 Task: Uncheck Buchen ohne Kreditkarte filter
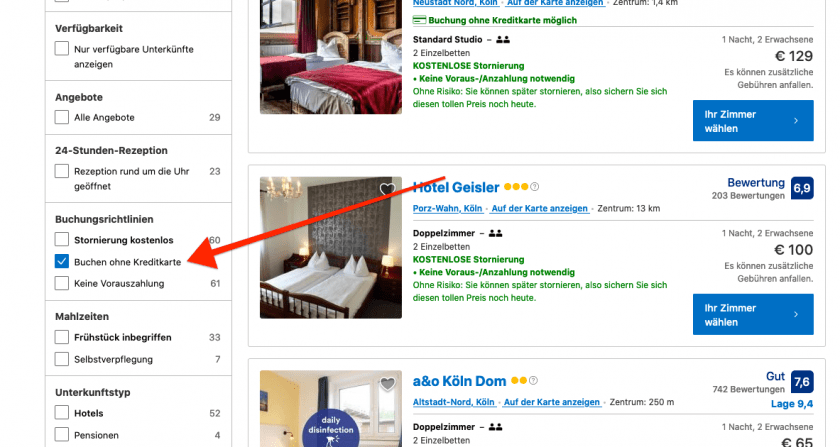[62, 262]
